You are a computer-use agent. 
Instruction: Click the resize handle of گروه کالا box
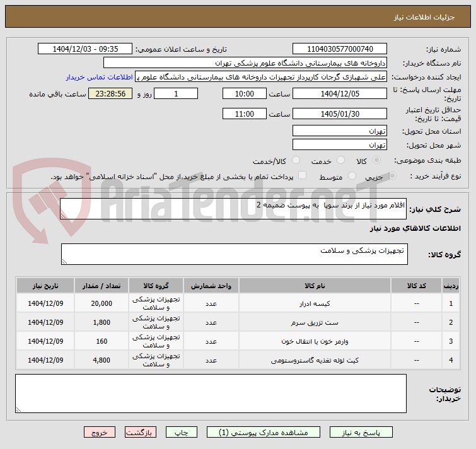(64, 261)
